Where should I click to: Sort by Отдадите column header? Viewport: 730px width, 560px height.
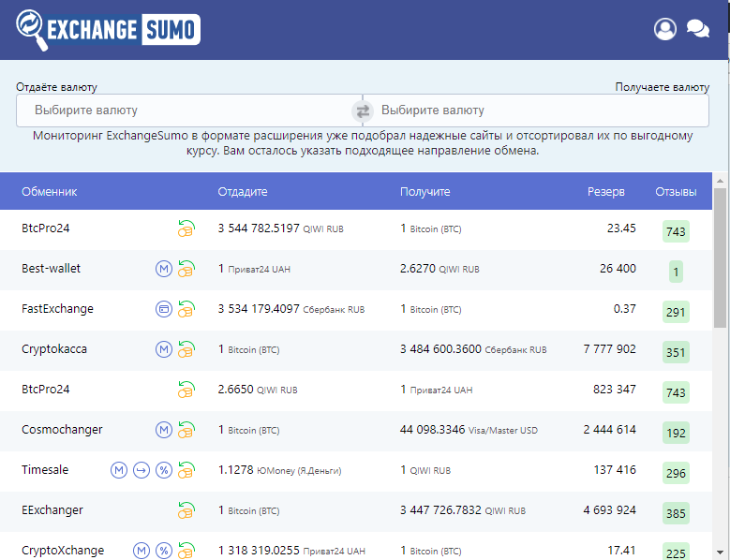coord(243,192)
